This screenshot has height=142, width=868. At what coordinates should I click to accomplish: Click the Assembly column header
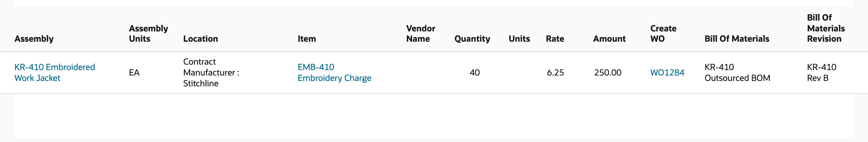(34, 39)
